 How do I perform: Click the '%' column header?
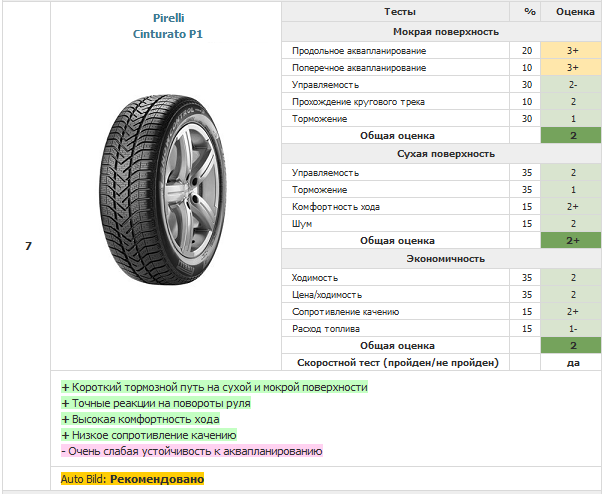[x=530, y=12]
